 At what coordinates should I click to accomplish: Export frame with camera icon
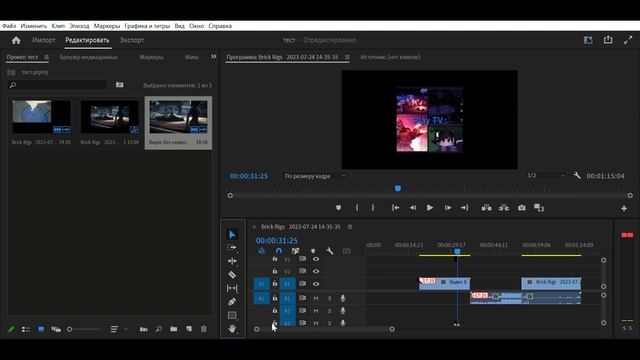[522, 208]
